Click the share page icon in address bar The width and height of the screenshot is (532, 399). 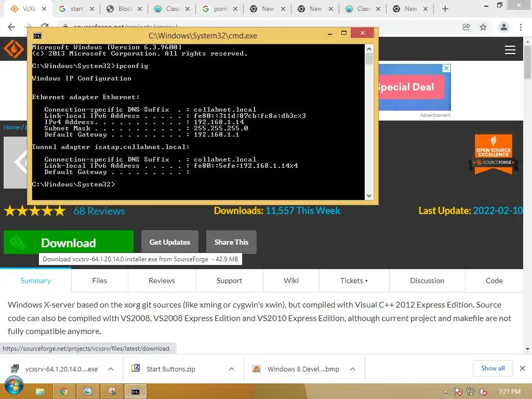point(467,27)
